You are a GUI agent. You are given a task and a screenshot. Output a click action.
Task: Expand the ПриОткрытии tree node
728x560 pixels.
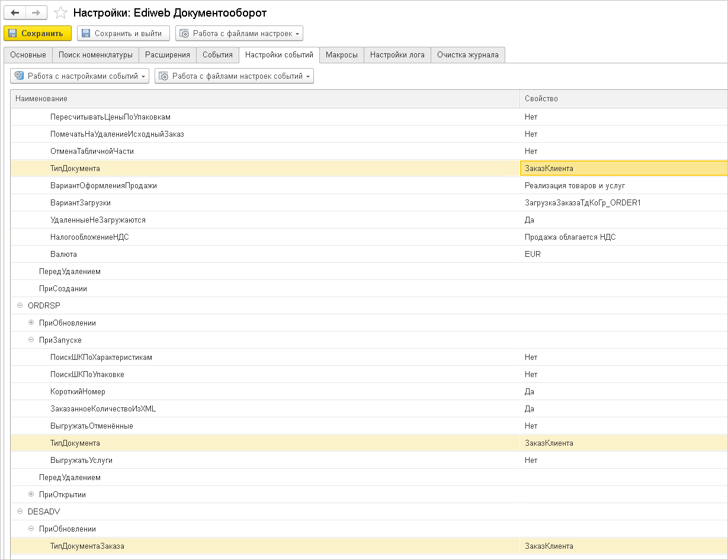tap(31, 494)
